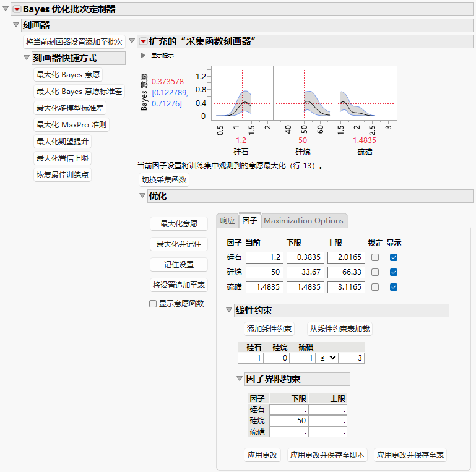Click 最大化并记住 button

[179, 244]
